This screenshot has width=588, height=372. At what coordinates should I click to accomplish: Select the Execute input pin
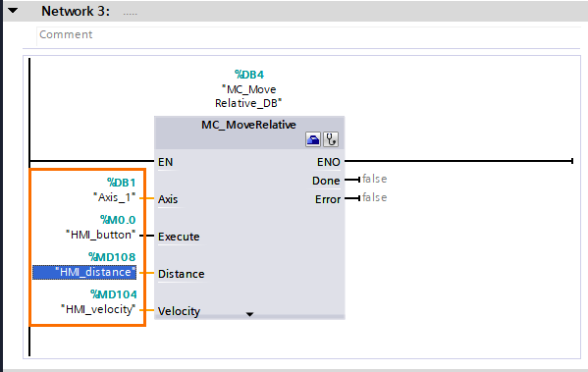click(179, 237)
